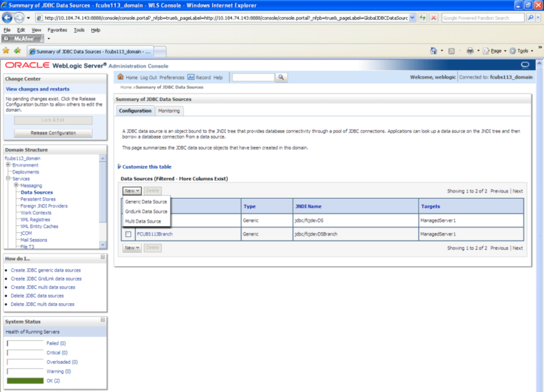Expand the Messaging tree node
Image resolution: width=544 pixels, height=392 pixels.
click(x=16, y=185)
